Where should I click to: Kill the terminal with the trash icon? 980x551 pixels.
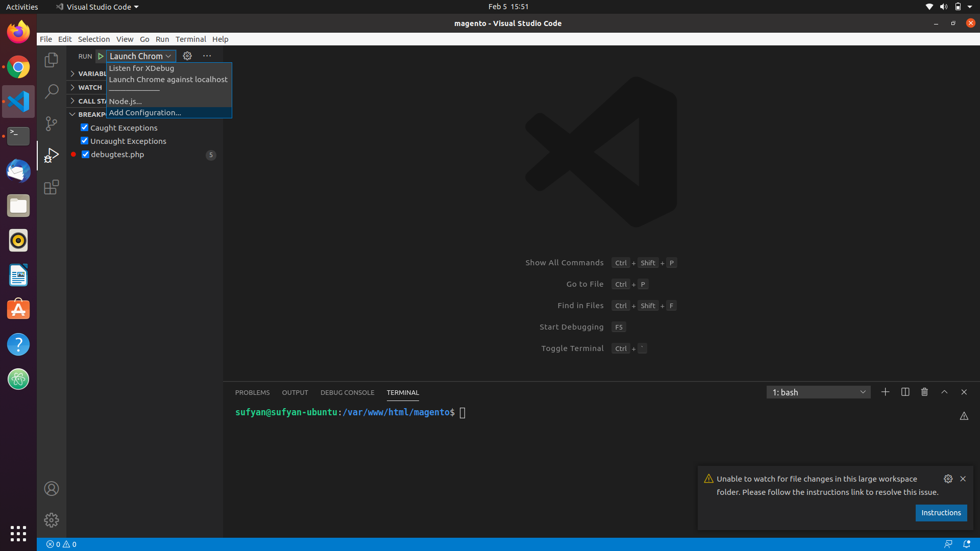(x=924, y=392)
